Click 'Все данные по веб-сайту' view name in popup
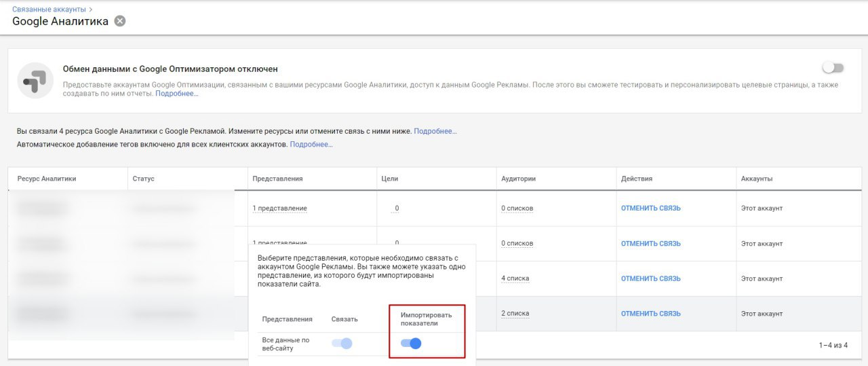This screenshot has height=366, width=868. tap(286, 344)
